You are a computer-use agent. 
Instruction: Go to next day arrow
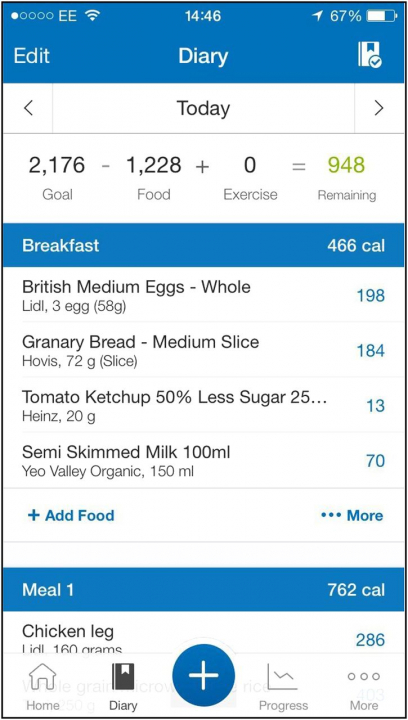pyautogui.click(x=379, y=108)
